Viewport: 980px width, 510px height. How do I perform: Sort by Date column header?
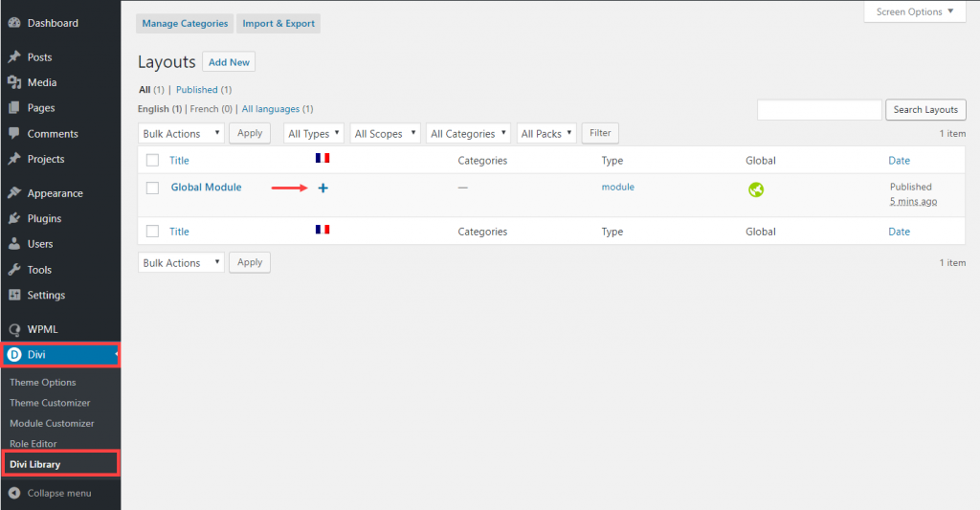(900, 161)
